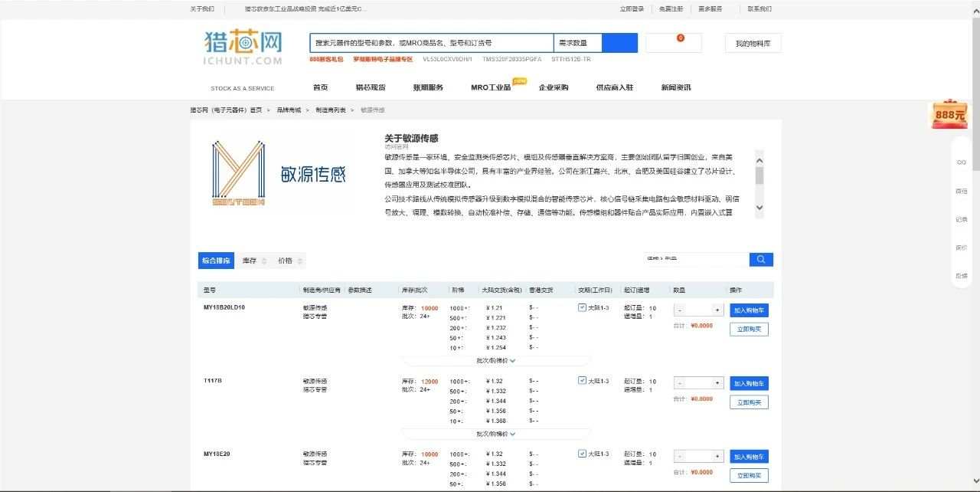Click 立即购买 for MY18E20
Image resolution: width=980 pixels, height=492 pixels.
click(x=749, y=475)
